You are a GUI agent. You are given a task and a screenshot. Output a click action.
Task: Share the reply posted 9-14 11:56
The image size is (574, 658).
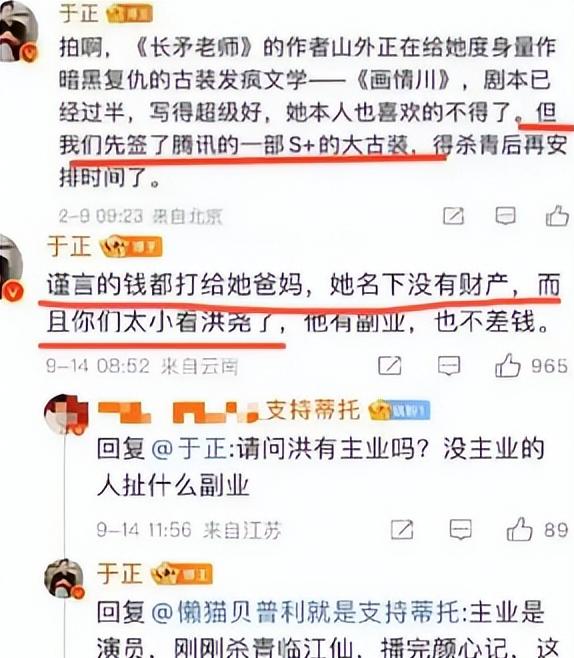402,529
